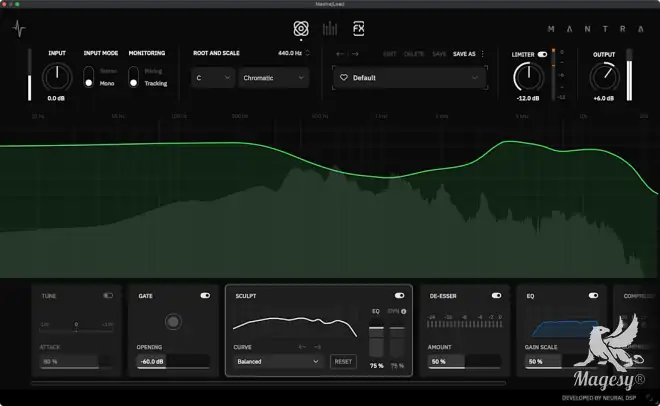Click the EQ Gain Scale 50 % slider

(561, 362)
